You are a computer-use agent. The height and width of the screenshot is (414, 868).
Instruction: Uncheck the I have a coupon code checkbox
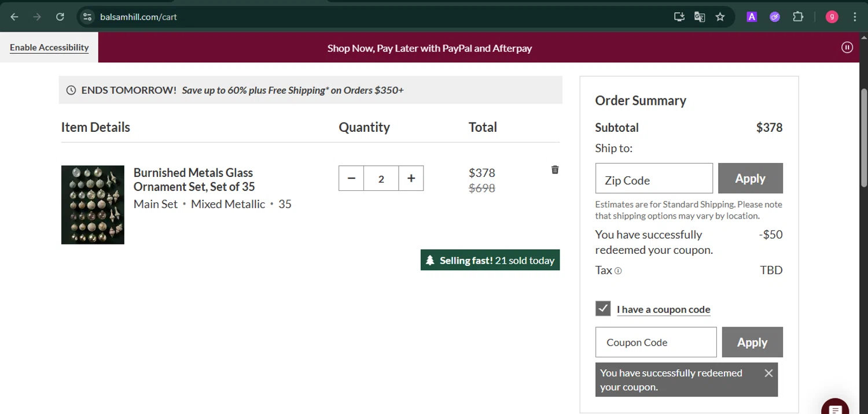[603, 308]
